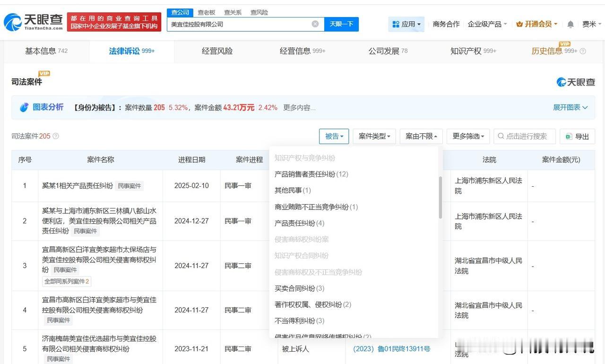Open case 奚某与上海市浦东新区三林镇八都山水便利店
This screenshot has width=605, height=364.
click(x=99, y=221)
